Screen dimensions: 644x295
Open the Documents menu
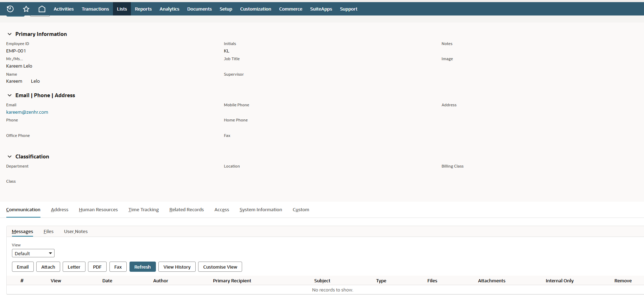[200, 9]
